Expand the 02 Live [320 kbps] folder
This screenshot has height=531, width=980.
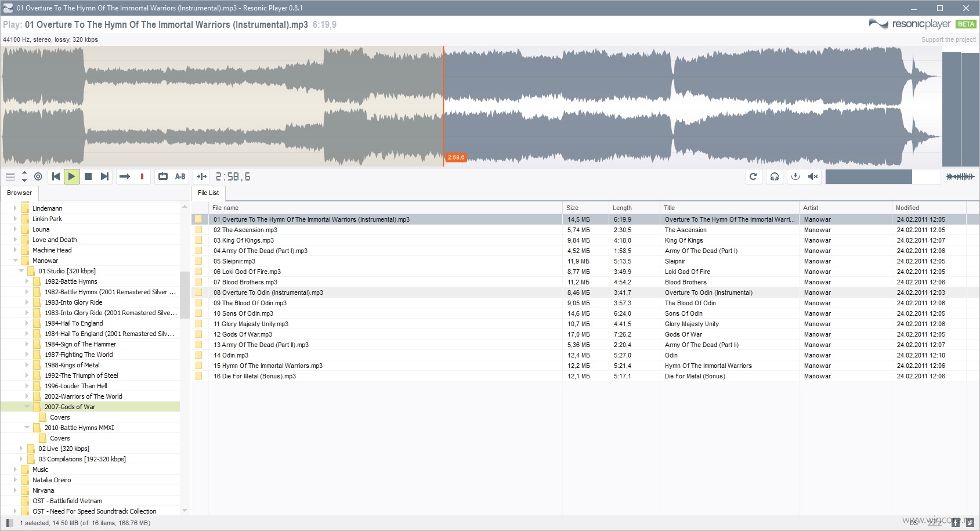coord(21,449)
